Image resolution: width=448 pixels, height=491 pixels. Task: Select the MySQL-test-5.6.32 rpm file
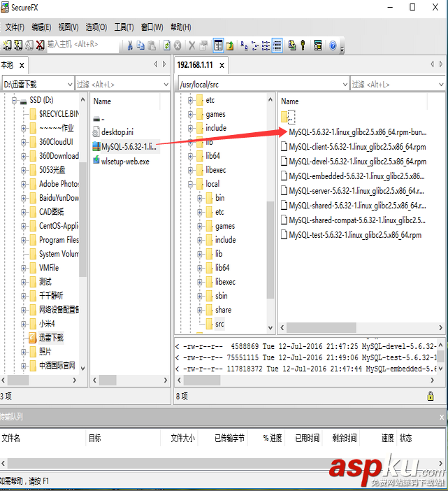click(355, 235)
